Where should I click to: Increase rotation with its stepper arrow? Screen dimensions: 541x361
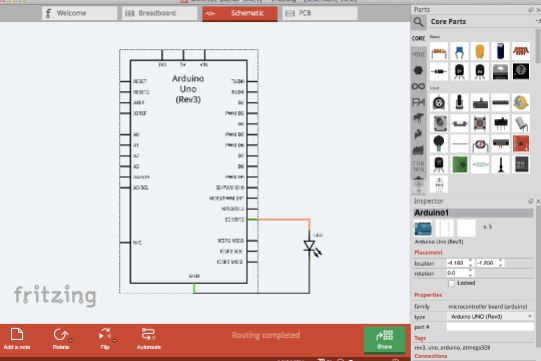[x=470, y=271]
